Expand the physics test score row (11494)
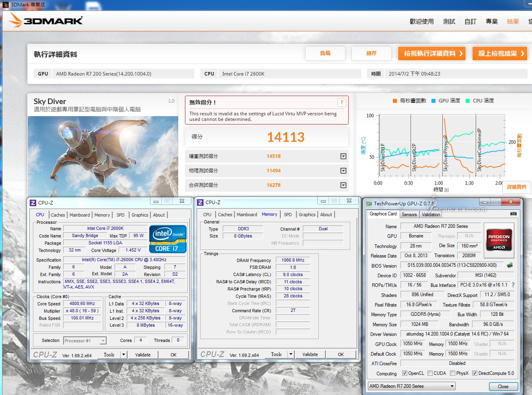Screen dimensions: 532x395 pos(343,171)
